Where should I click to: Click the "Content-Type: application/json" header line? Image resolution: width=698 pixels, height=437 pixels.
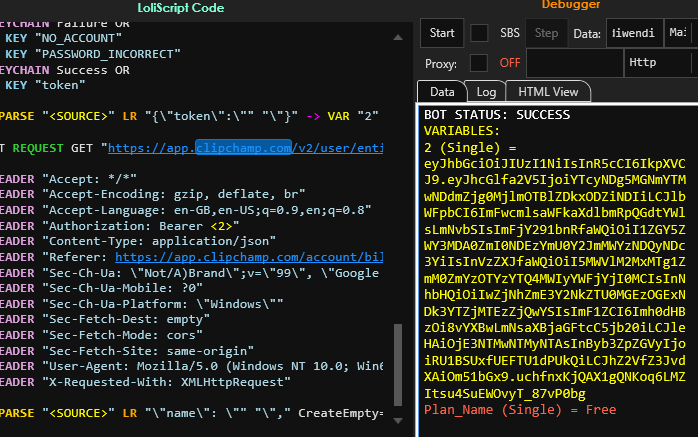click(138, 241)
